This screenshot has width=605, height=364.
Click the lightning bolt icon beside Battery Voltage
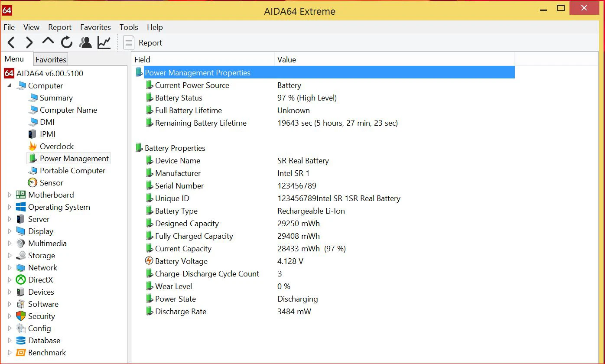tap(149, 261)
